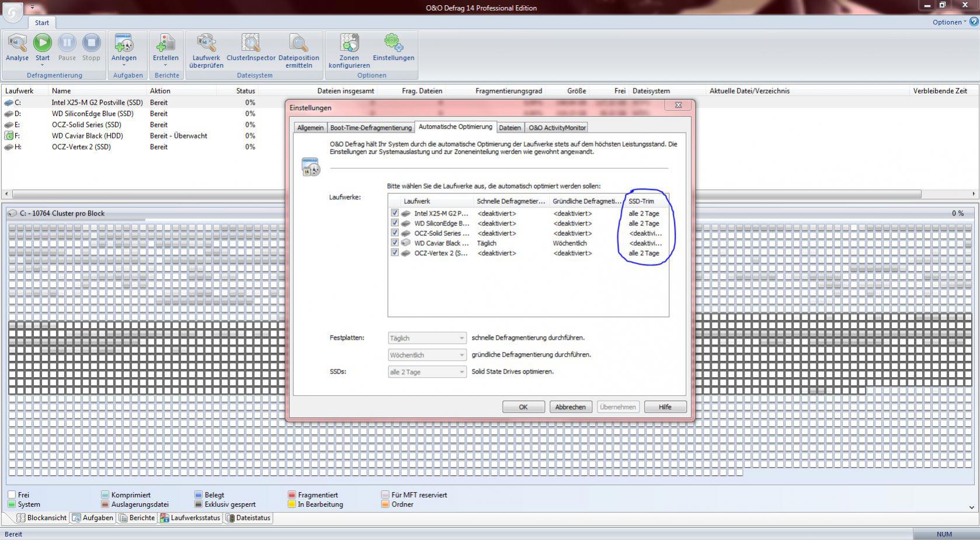The width and height of the screenshot is (980, 540).
Task: Click the WD Caviar Black drive icon in dialog
Action: (406, 243)
